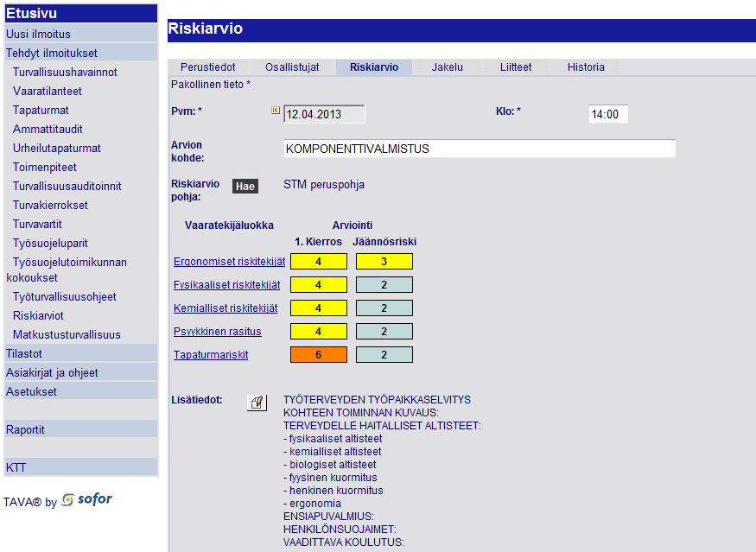Click yellow Jäännösriski value 3 for Ergonomiset
Screen dimensions: 756x552
pyautogui.click(x=384, y=261)
